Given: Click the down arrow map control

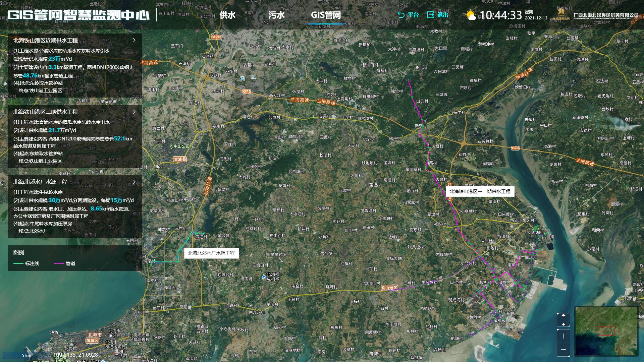Looking at the screenshot, I should point(563,324).
